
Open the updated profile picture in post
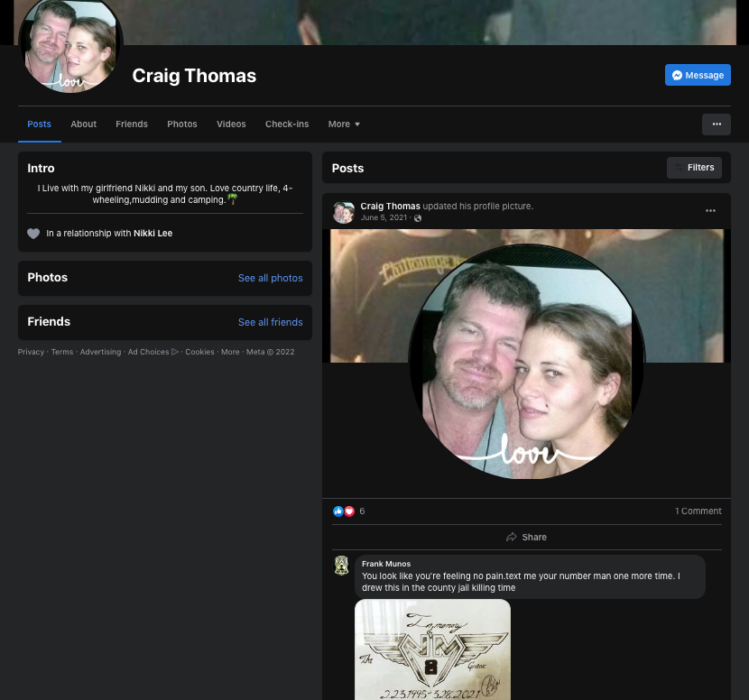[x=526, y=362]
